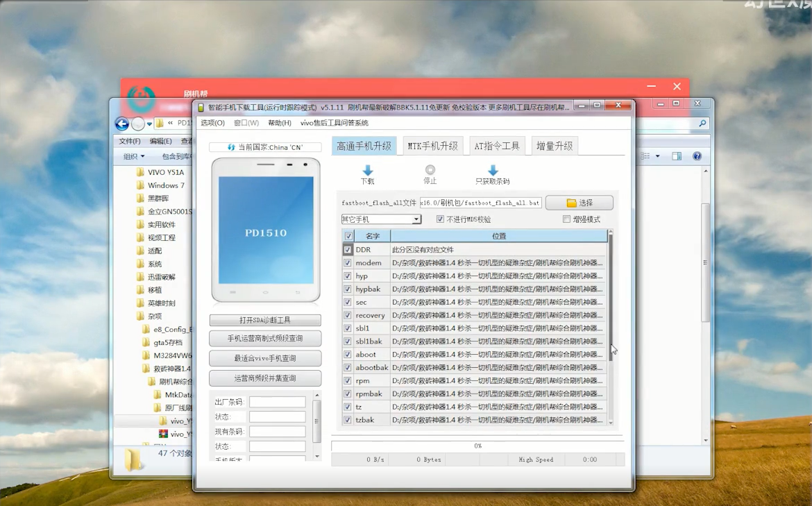Image resolution: width=812 pixels, height=506 pixels.
Task: Switch to the 增量升级 tab
Action: (555, 146)
